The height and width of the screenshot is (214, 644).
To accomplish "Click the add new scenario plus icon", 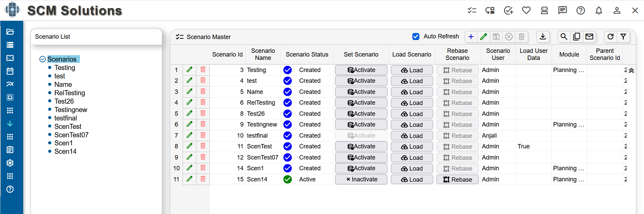I will (471, 37).
